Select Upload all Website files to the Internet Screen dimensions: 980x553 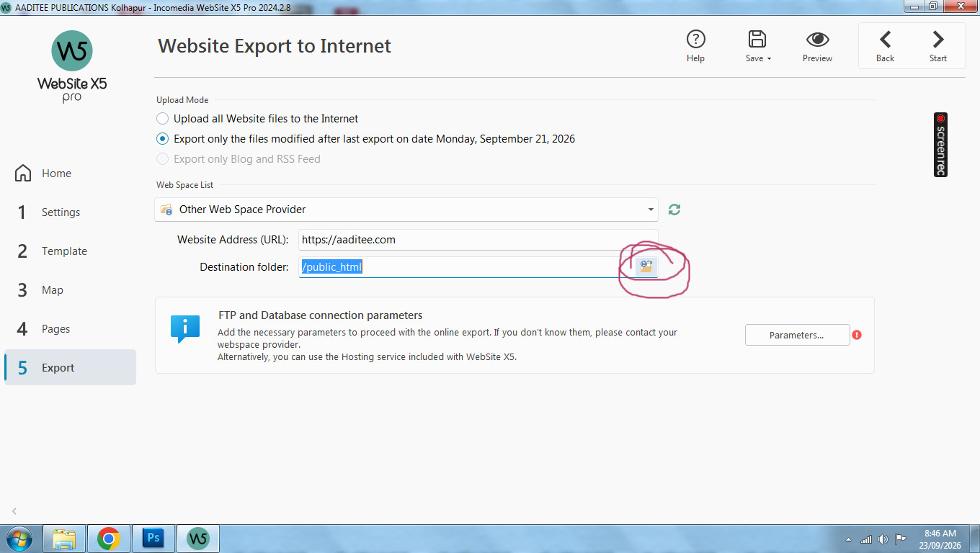point(163,119)
